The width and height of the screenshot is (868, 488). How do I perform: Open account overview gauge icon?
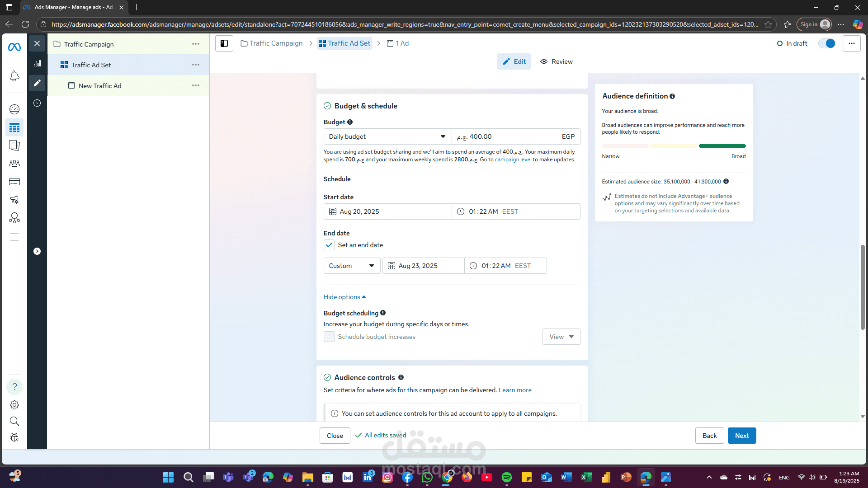coord(14,109)
